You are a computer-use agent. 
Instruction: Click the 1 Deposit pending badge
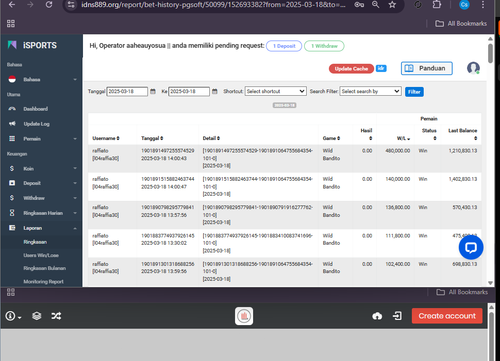coord(284,46)
